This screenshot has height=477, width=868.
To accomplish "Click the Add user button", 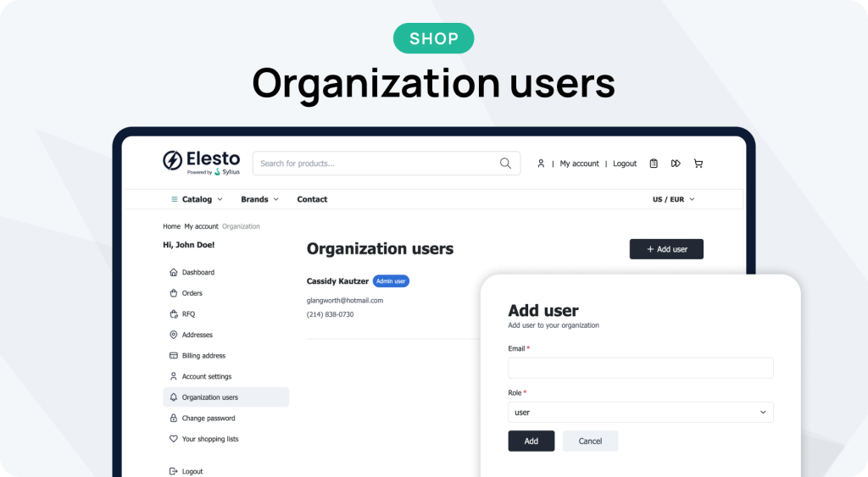I will [666, 249].
